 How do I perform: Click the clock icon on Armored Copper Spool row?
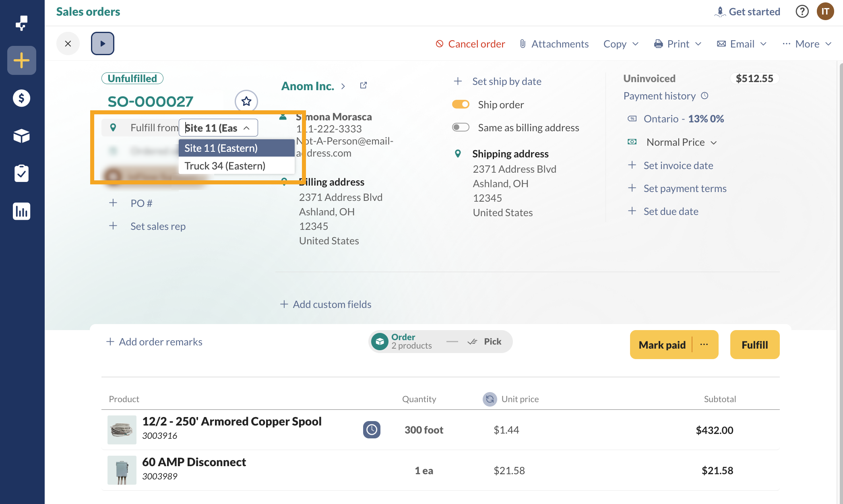tap(372, 430)
